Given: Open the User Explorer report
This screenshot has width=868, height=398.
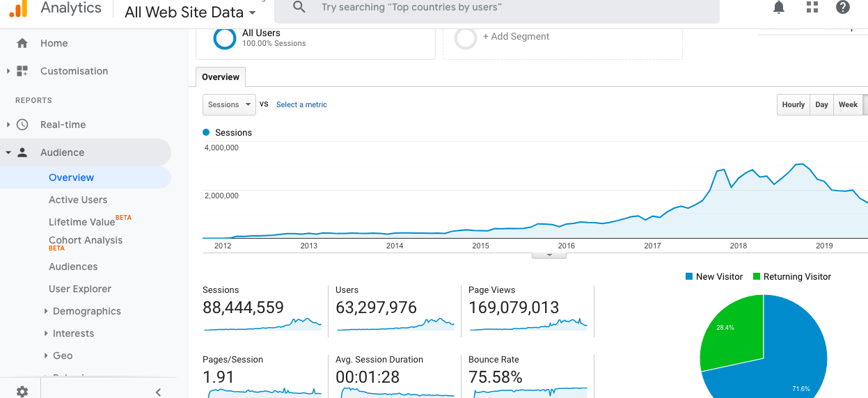Looking at the screenshot, I should tap(80, 289).
